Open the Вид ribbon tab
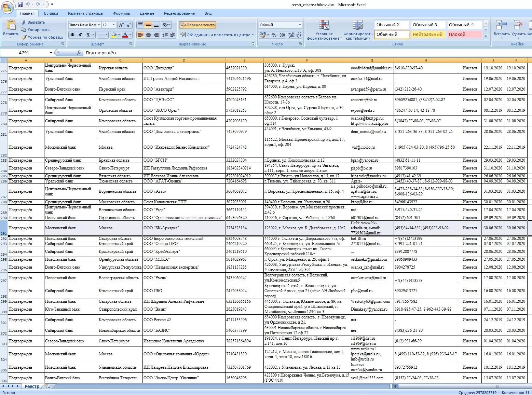 [208, 13]
